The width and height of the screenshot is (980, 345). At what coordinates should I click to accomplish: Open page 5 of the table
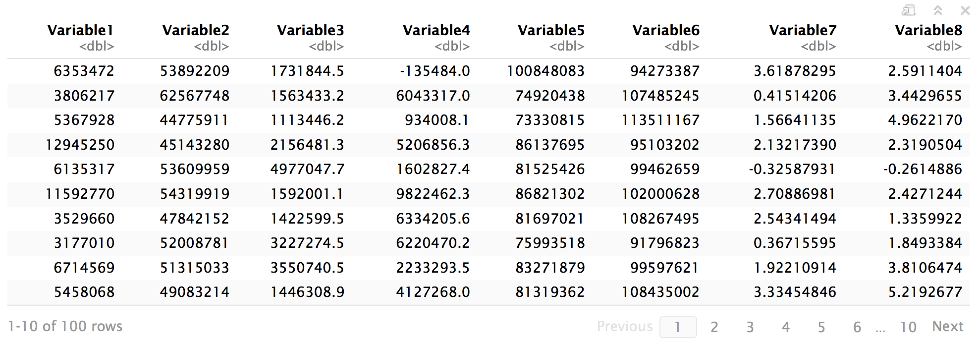pos(821,327)
